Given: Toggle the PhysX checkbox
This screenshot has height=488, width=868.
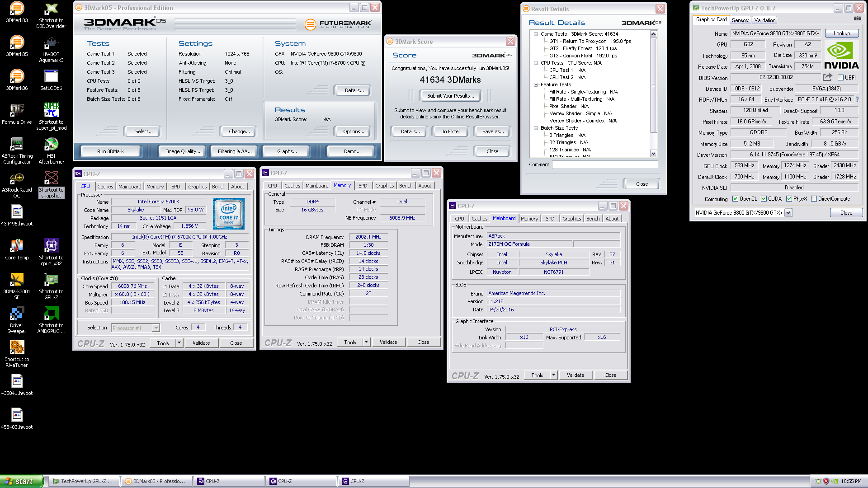Looking at the screenshot, I should [789, 199].
